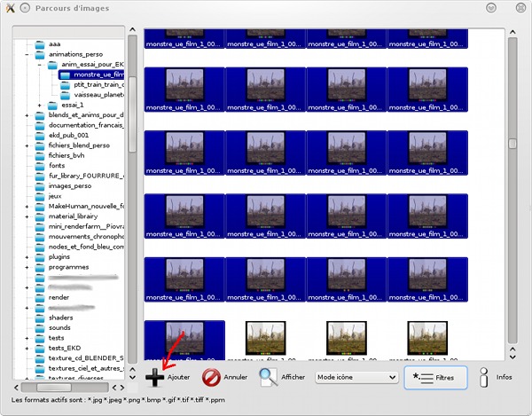Select the fichiers_bvh folder

click(60, 156)
